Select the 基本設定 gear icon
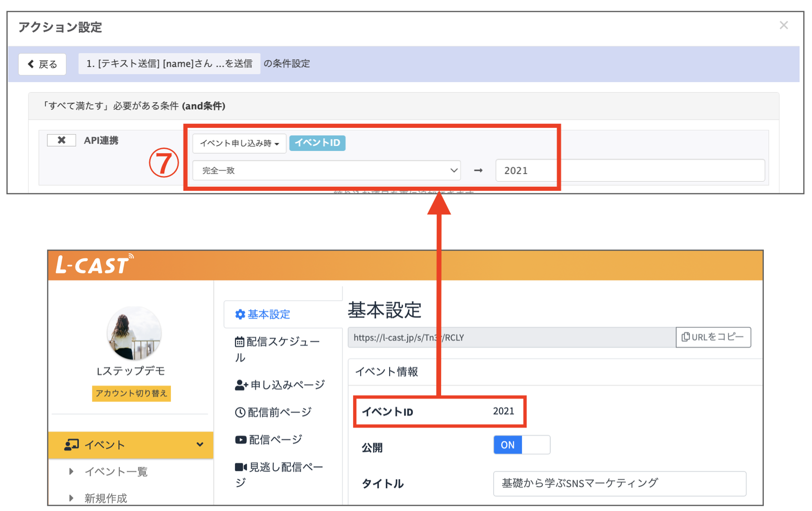Viewport: 812px width, 511px height. tap(241, 314)
